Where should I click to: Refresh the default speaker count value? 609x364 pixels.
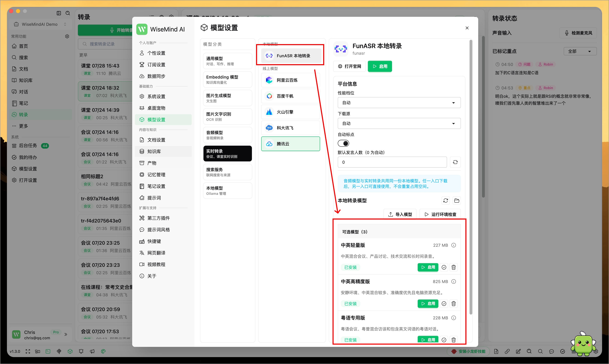tap(455, 162)
